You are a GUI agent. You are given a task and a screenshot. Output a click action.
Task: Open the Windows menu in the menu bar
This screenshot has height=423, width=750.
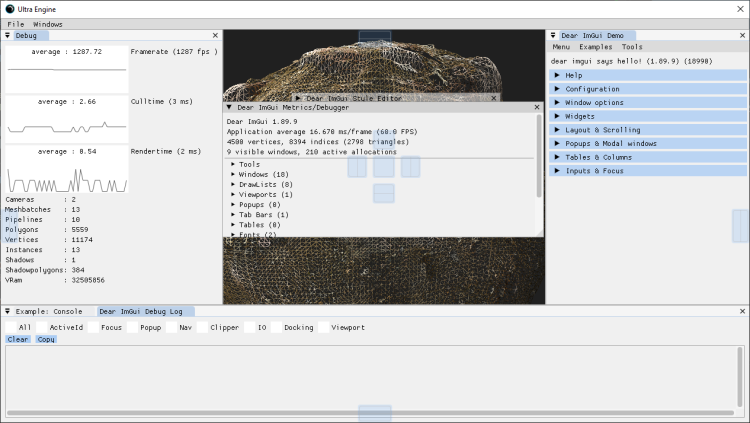(47, 23)
